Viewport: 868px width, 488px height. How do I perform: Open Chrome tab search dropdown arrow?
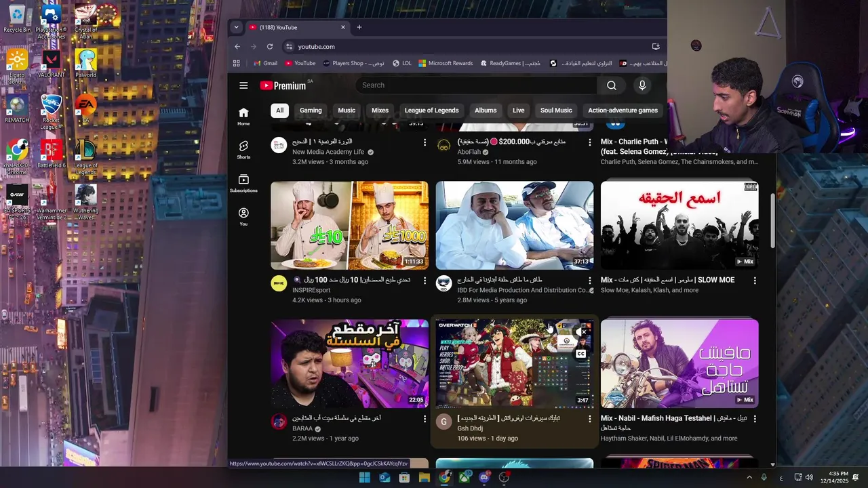(x=236, y=27)
